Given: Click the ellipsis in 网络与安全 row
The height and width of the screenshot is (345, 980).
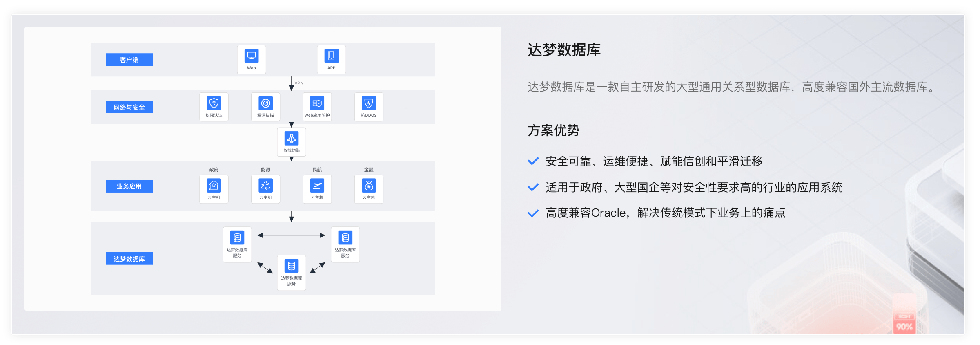Looking at the screenshot, I should point(405,108).
